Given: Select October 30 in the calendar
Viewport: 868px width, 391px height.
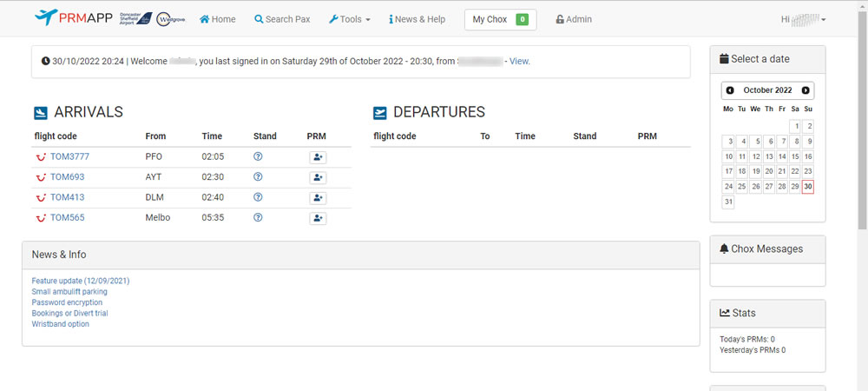Looking at the screenshot, I should (x=808, y=187).
